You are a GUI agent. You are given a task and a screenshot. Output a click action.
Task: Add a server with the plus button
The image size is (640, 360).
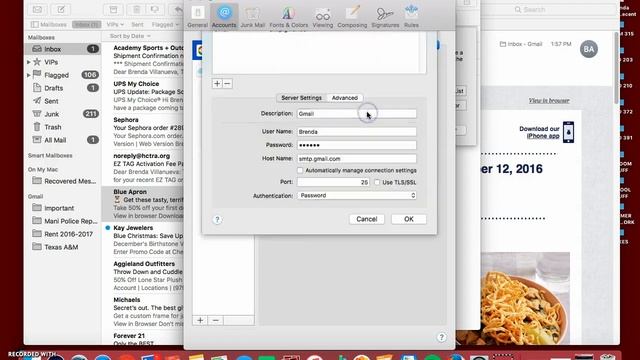tap(217, 84)
